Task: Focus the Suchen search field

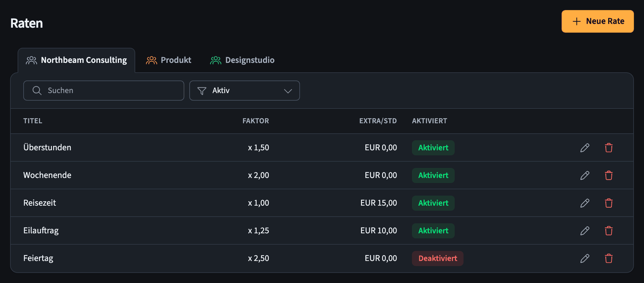Action: (x=104, y=91)
